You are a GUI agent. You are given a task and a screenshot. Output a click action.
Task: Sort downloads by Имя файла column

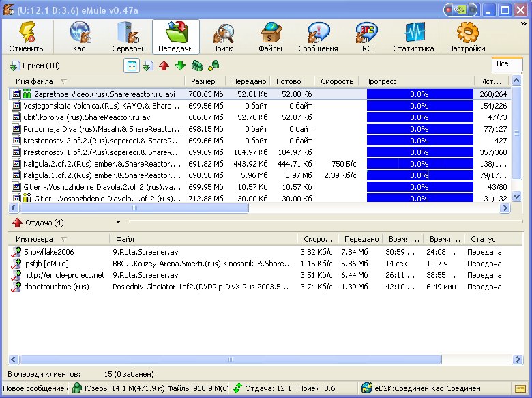[96, 81]
